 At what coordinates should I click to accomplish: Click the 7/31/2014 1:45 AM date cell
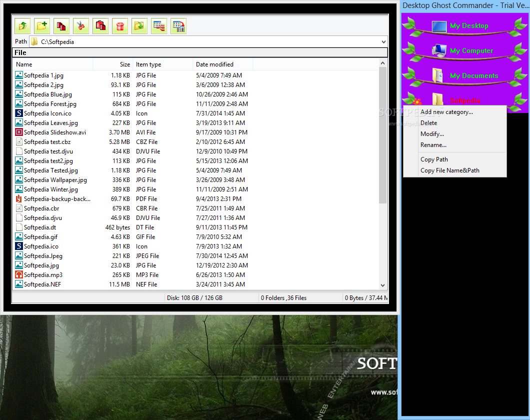220,113
